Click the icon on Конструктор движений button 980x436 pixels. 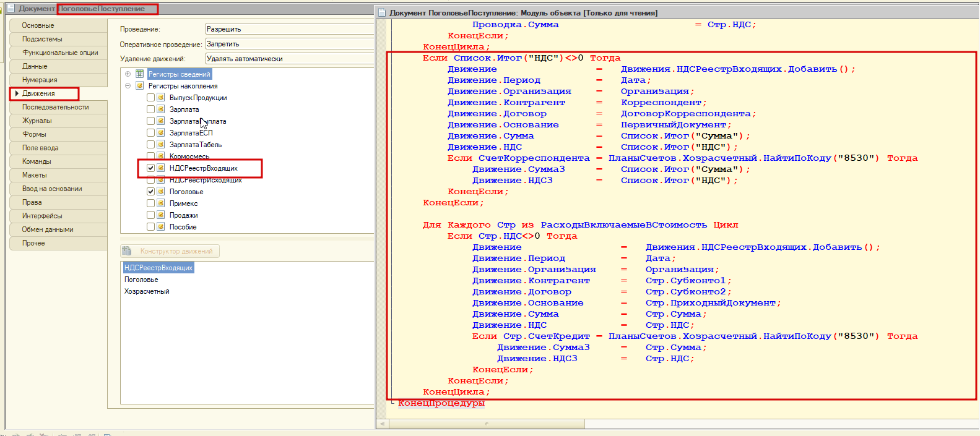pyautogui.click(x=127, y=251)
